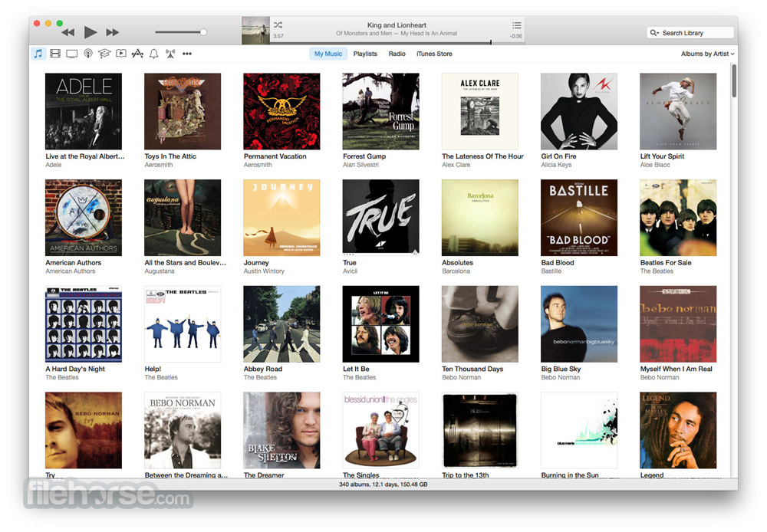Open the TV Shows library icon
The width and height of the screenshot is (767, 532).
tap(71, 54)
